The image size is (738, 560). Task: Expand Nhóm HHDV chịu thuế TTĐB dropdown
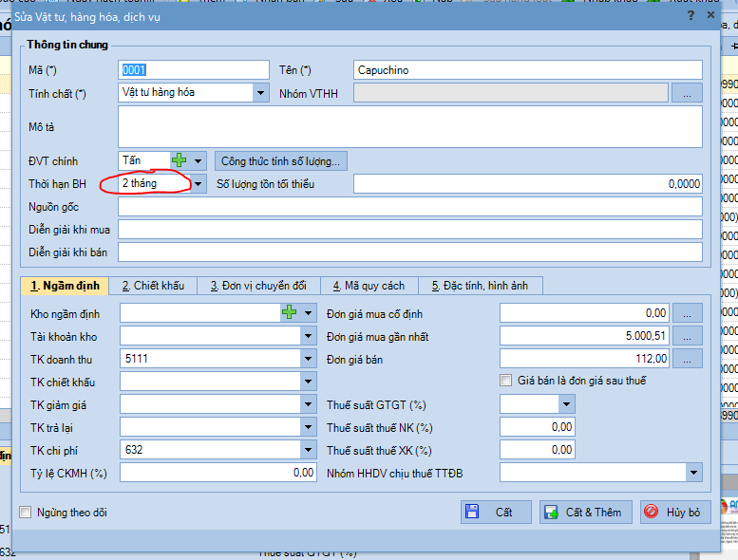coord(693,473)
